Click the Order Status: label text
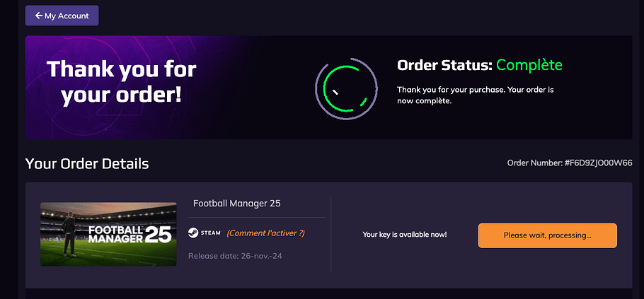644x299 pixels. pyautogui.click(x=445, y=65)
